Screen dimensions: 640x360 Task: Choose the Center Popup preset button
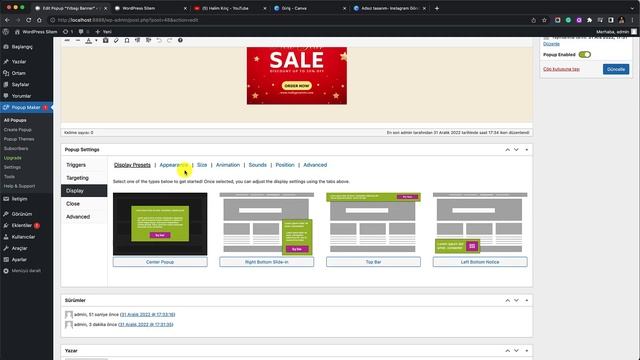[160, 262]
